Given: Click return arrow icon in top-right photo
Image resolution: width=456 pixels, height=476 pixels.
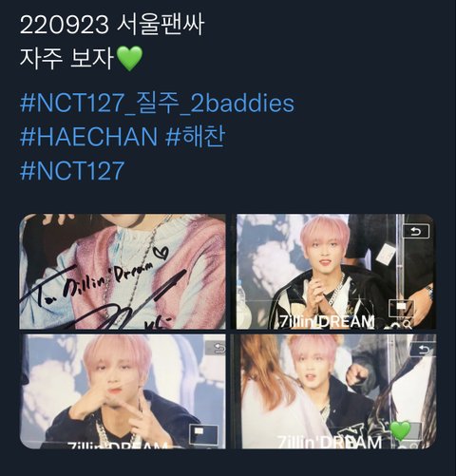Looking at the screenshot, I should pos(415,232).
